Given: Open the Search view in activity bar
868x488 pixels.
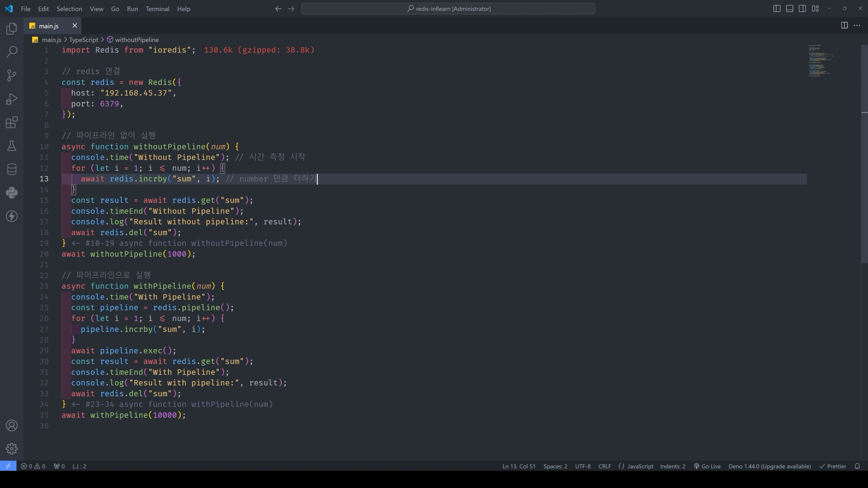Looking at the screenshot, I should point(12,52).
